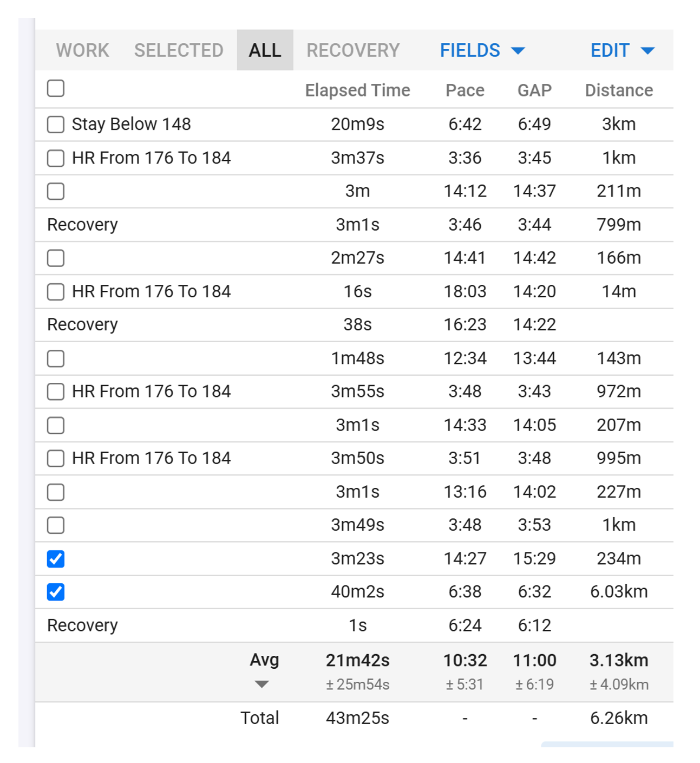Click the Pace column header

pyautogui.click(x=465, y=90)
